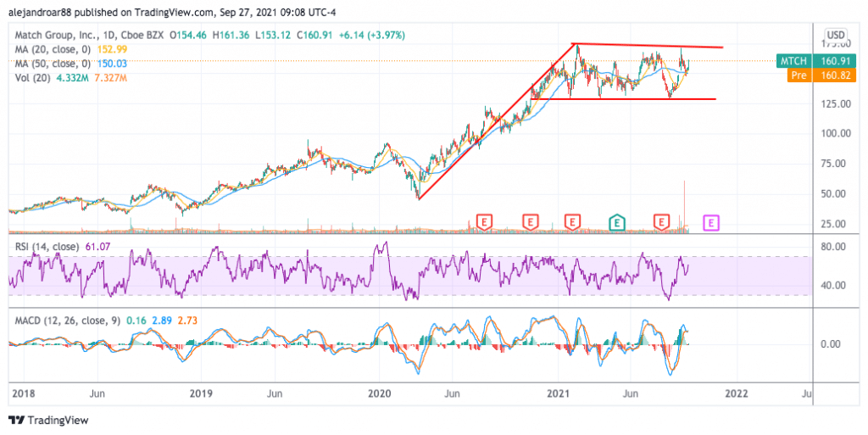Image resolution: width=868 pixels, height=435 pixels.
Task: Select the MA (20, close, 0) legend
Action: (x=53, y=49)
